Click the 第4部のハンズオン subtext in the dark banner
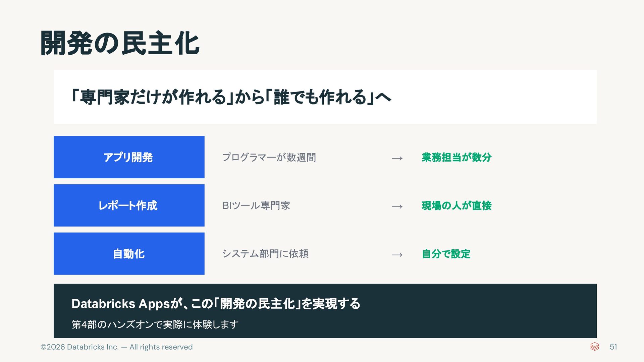This screenshot has width=644, height=362. (x=155, y=324)
